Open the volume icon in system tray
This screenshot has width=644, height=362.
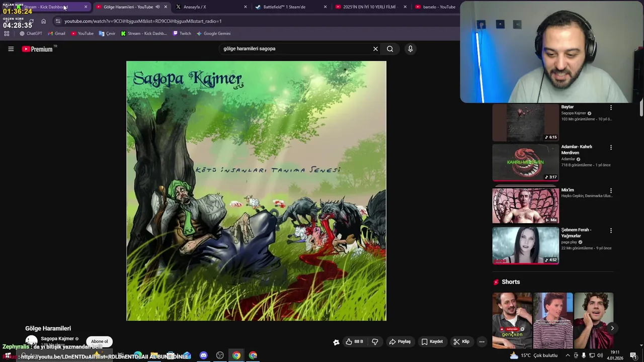coord(600,355)
